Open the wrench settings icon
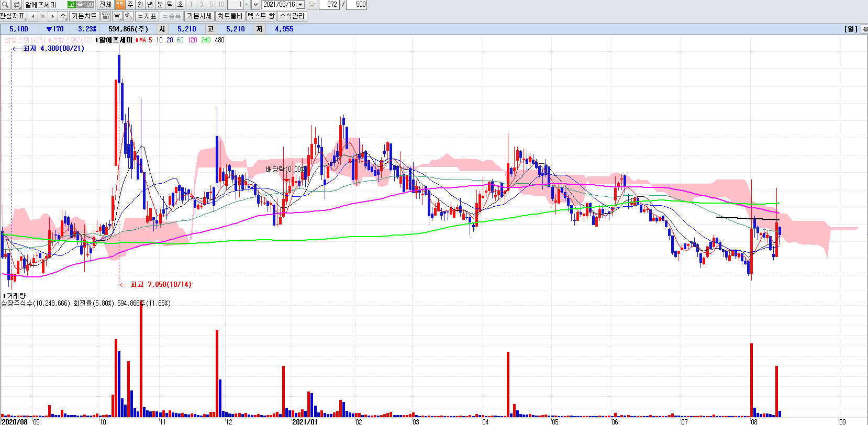 coord(128,16)
